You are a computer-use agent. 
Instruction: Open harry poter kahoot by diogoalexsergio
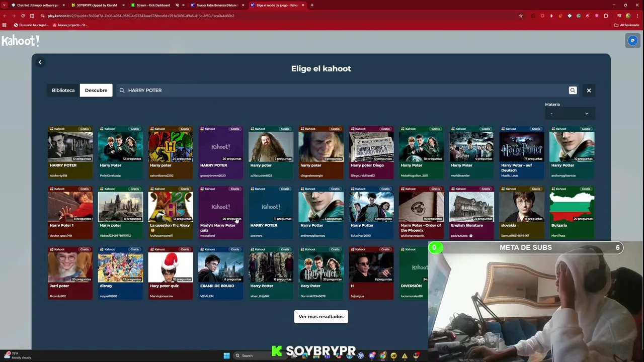click(x=321, y=153)
